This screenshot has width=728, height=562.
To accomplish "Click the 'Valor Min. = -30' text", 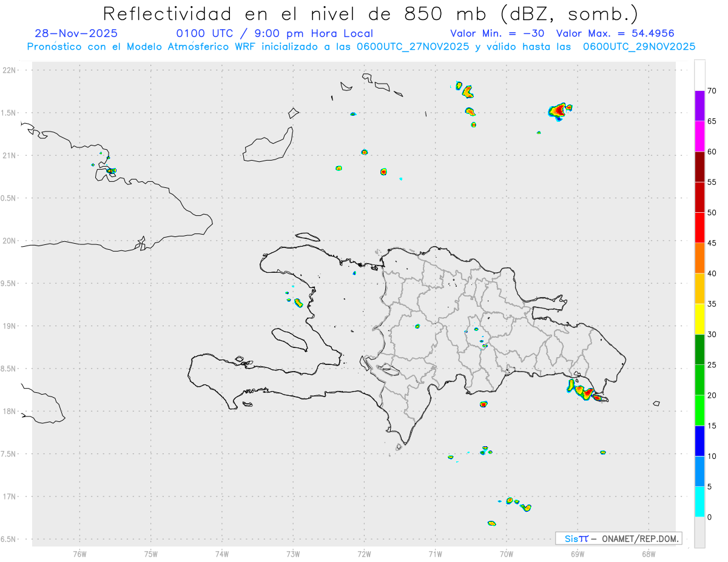I will 498,33.
